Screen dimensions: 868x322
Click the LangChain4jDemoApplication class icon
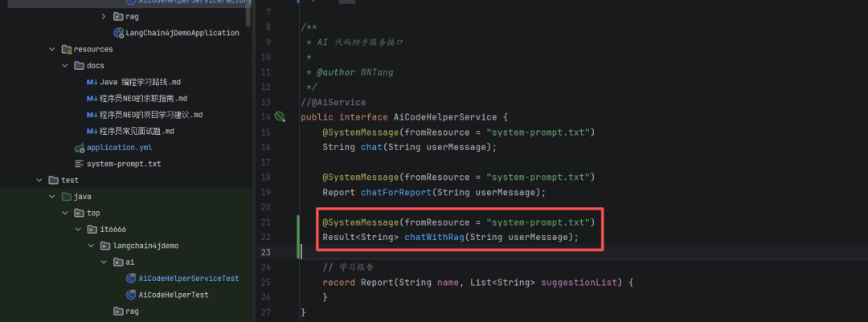(118, 33)
